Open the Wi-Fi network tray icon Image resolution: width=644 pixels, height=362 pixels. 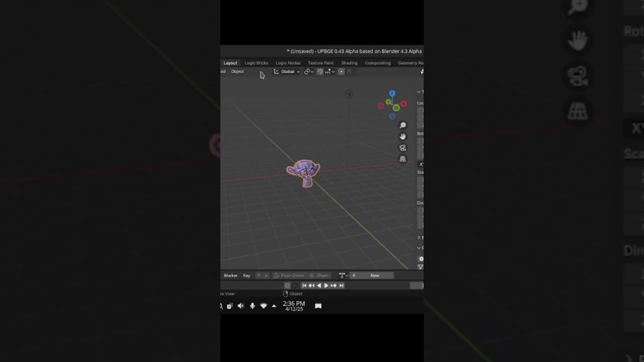pyautogui.click(x=263, y=306)
